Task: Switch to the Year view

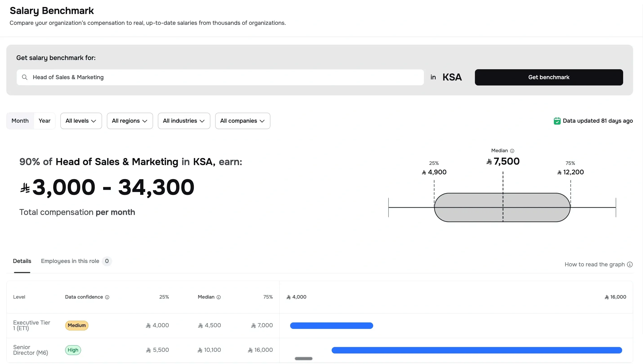Action: coord(44,120)
